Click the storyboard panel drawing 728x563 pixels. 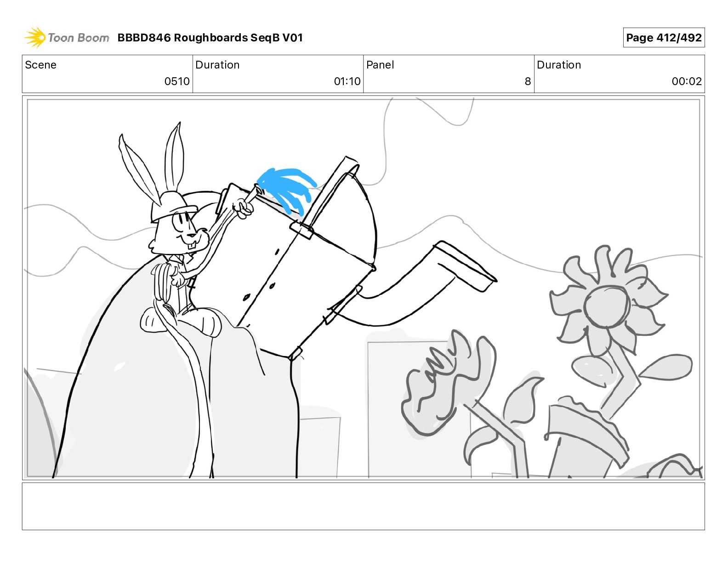click(x=364, y=288)
